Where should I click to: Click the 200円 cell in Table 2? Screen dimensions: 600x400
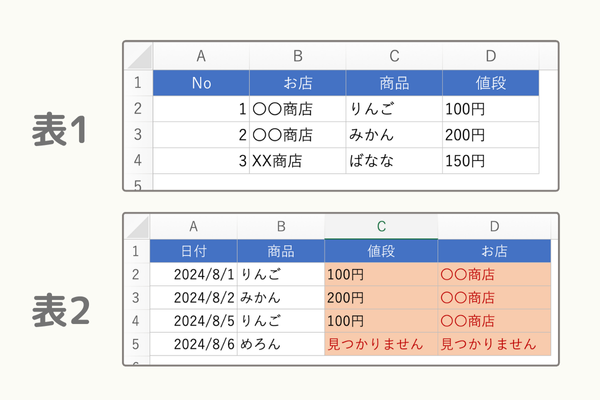[381, 298]
